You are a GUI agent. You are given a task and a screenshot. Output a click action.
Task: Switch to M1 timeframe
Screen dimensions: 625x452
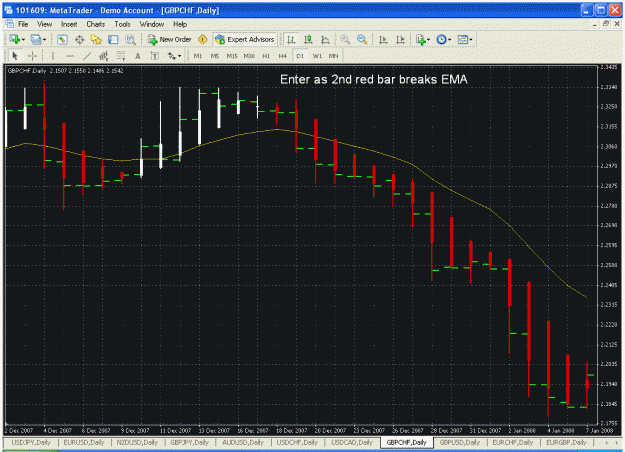pyautogui.click(x=198, y=56)
